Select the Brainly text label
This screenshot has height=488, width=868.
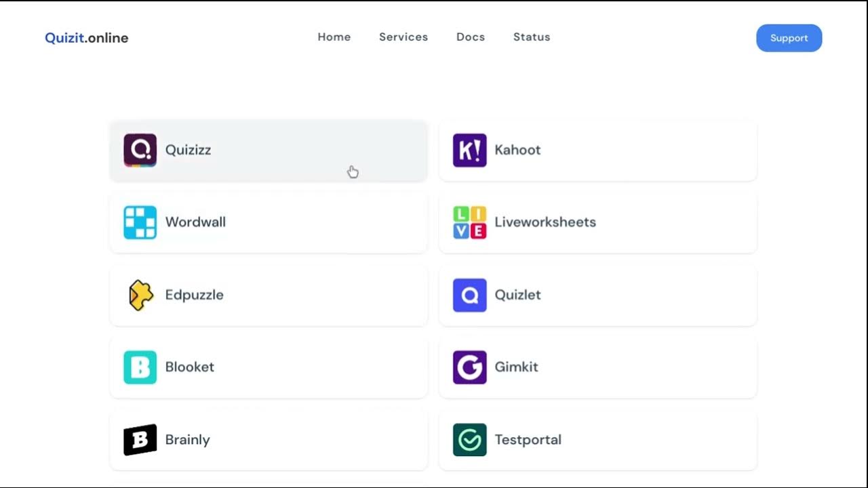tap(188, 440)
